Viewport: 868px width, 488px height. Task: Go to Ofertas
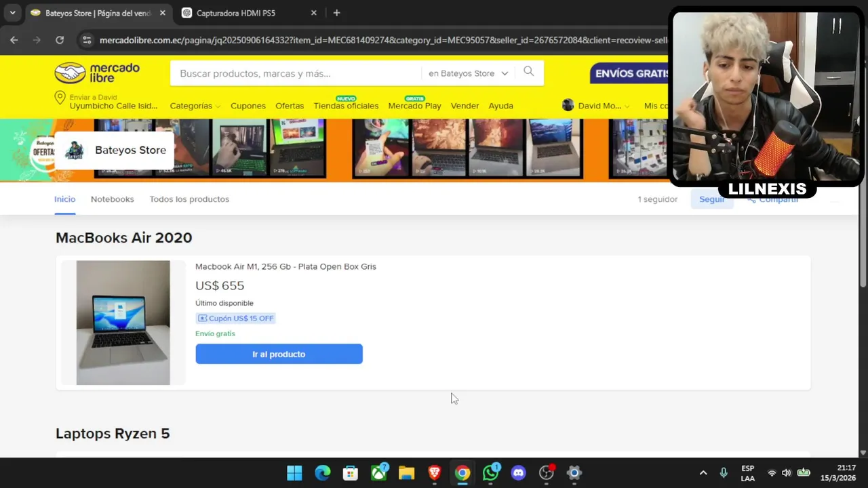tap(290, 106)
